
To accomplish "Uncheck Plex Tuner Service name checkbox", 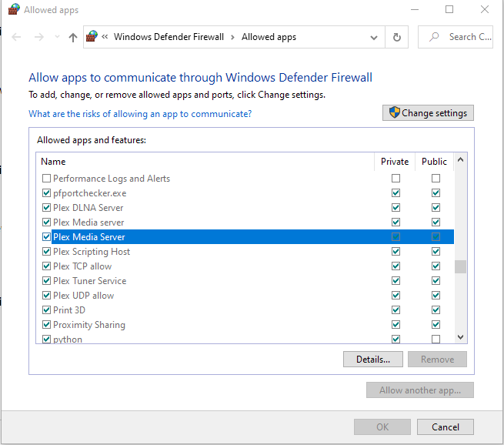I will tap(47, 281).
